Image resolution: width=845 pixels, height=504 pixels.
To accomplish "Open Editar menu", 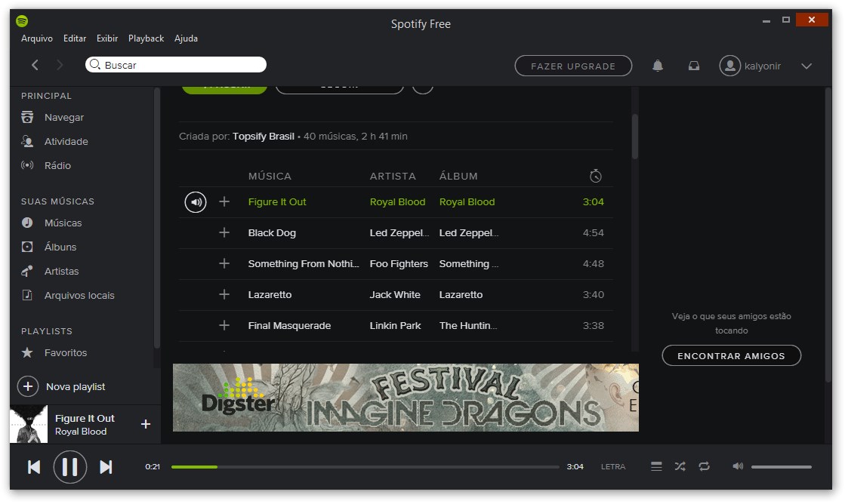I will (74, 38).
